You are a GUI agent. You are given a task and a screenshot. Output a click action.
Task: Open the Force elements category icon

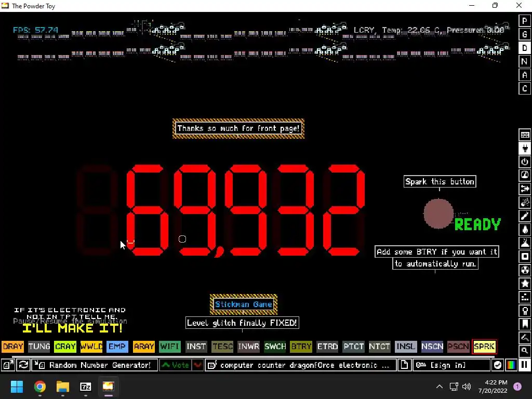pyautogui.click(x=525, y=189)
